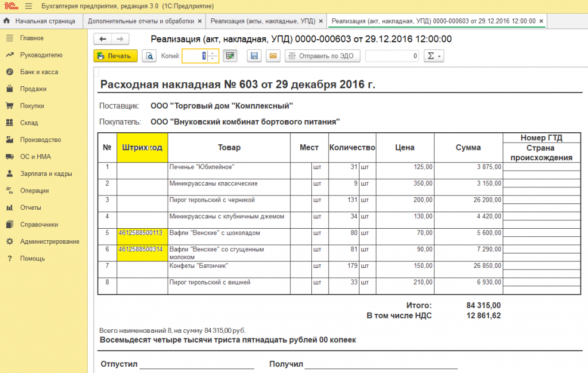Select quantity cell 179

click(x=344, y=270)
